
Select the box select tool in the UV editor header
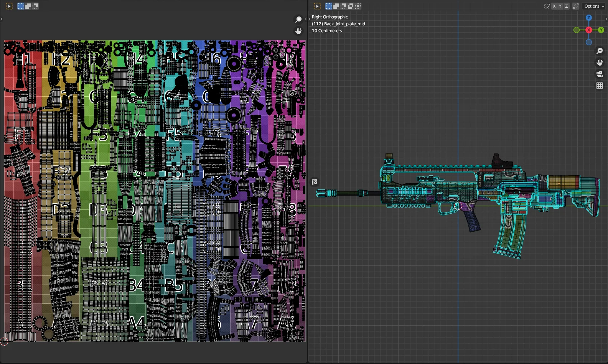9,6
